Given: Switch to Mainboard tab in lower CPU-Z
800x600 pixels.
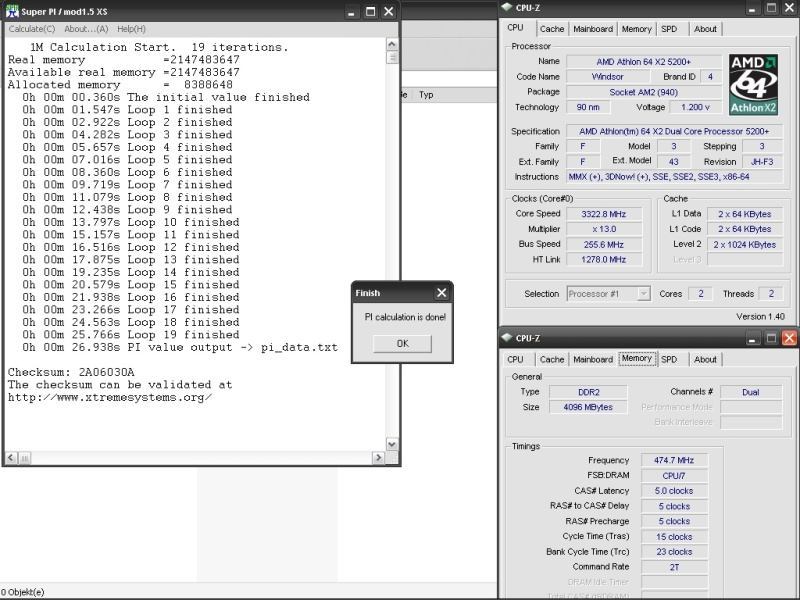Looking at the screenshot, I should [x=593, y=360].
